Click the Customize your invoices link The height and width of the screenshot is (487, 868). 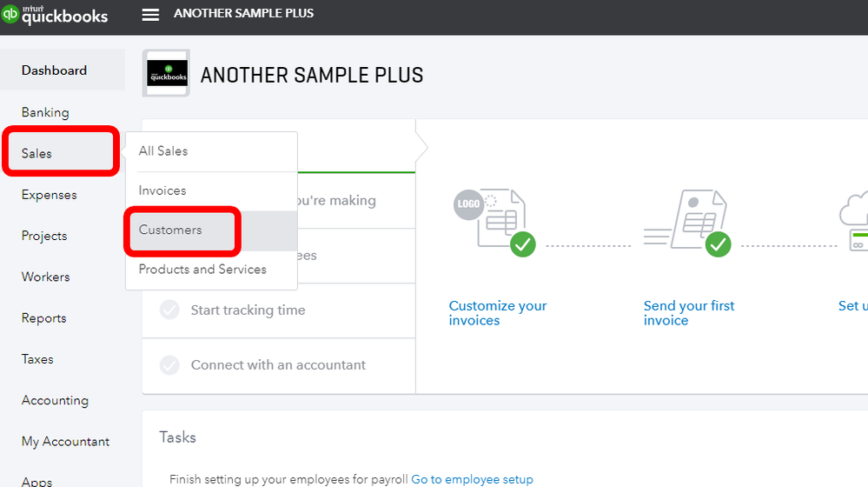pos(498,313)
